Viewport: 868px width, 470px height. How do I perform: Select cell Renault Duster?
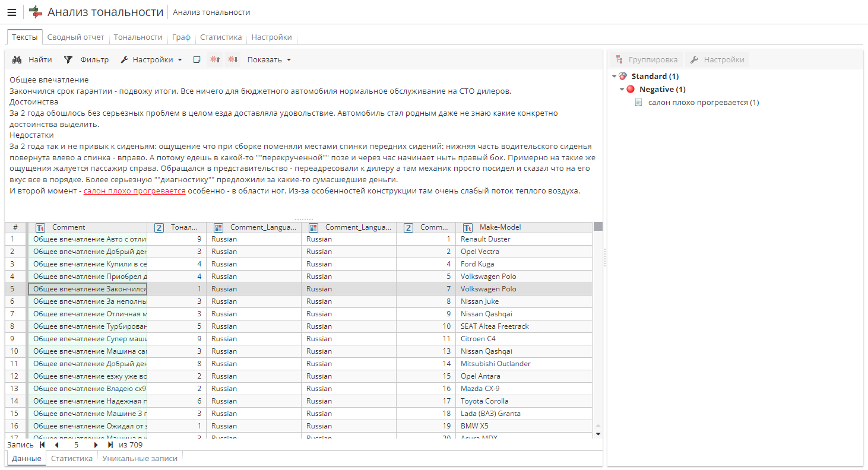pyautogui.click(x=524, y=239)
